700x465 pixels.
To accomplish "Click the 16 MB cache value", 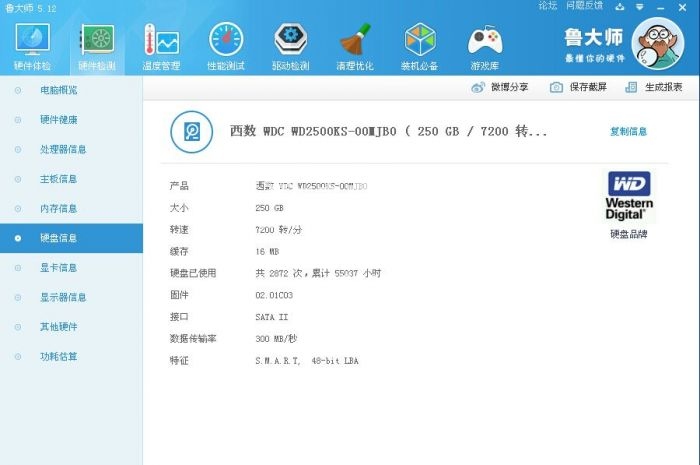I will 267,252.
